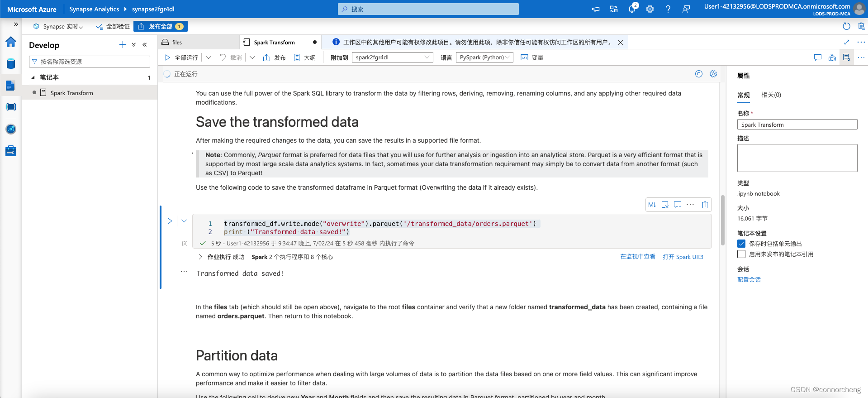Open the run cell options chevron
Screen dimensions: 868x398
pyautogui.click(x=184, y=221)
